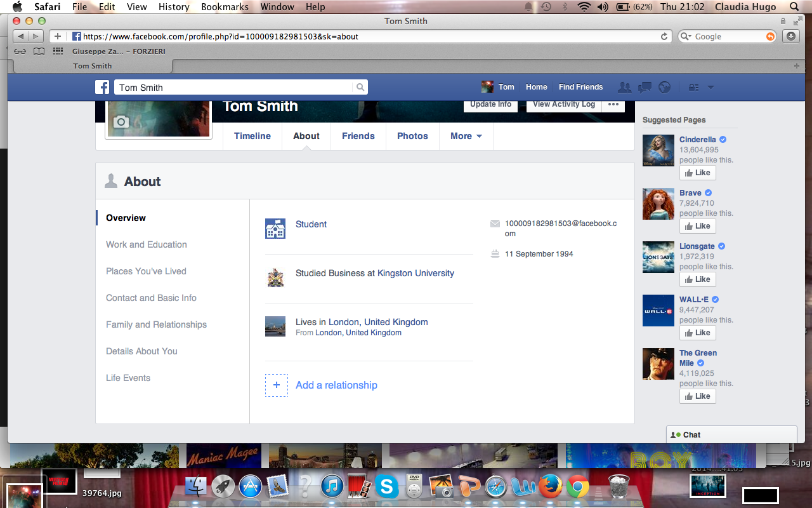Open the bookmarks book icon
Image resolution: width=812 pixels, height=508 pixels.
39,51
